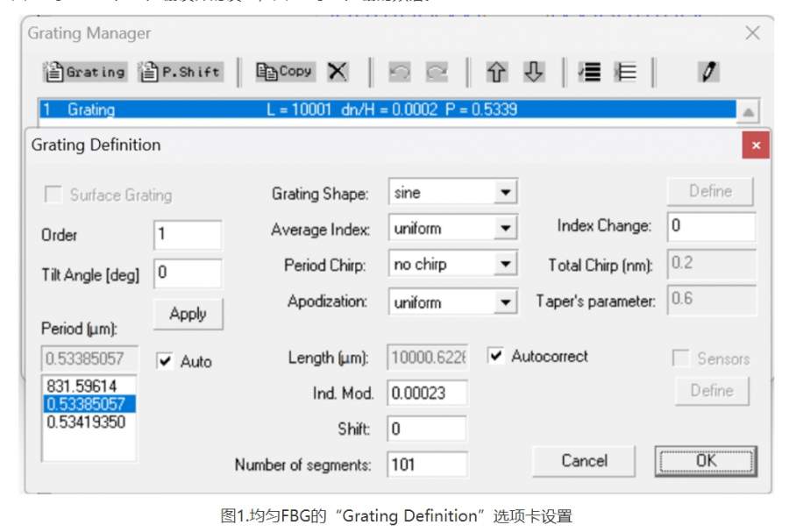789x532 pixels.
Task: Click the Tilt Angle input field
Action: tap(188, 273)
